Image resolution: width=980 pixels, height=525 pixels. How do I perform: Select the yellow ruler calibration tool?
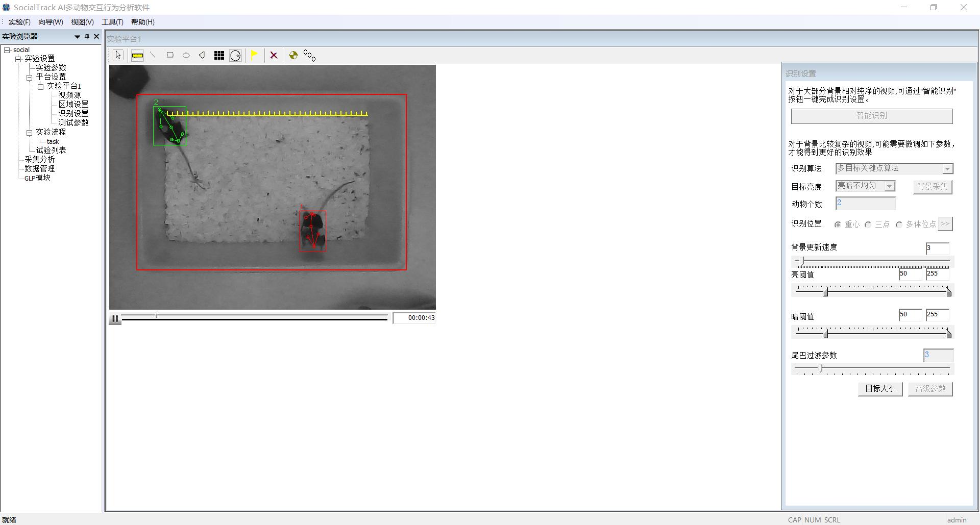(x=137, y=55)
